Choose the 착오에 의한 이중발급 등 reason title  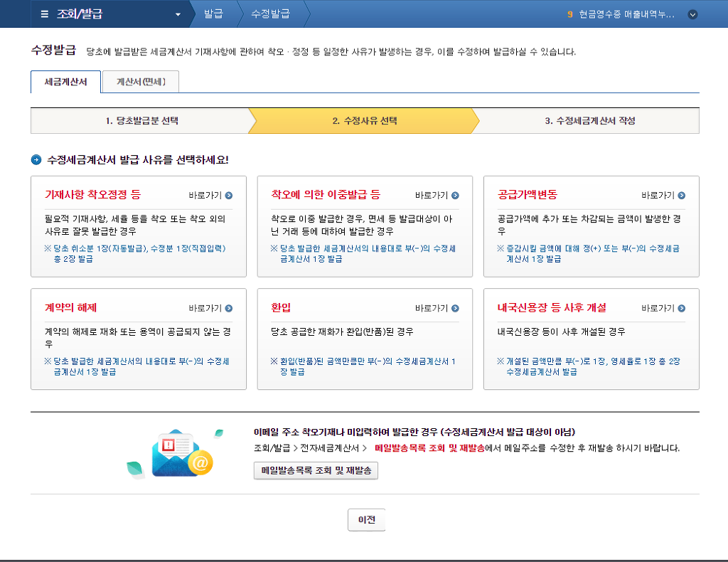coord(326,195)
